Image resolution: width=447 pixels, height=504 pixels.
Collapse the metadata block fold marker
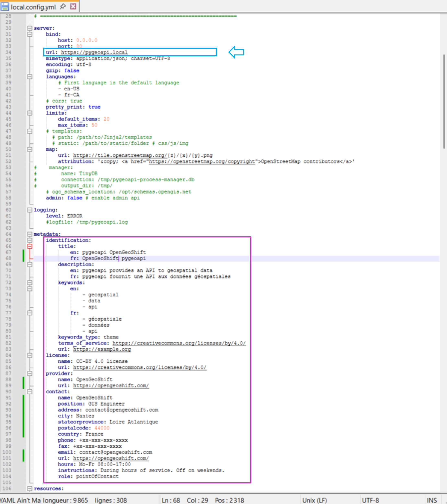coord(30,234)
